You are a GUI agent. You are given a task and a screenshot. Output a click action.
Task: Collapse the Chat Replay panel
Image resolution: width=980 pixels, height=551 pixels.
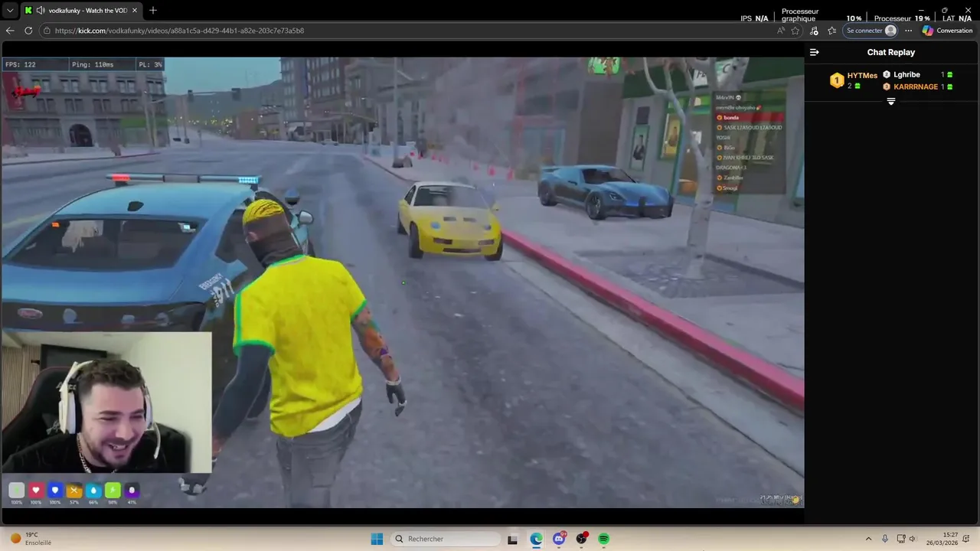(814, 52)
